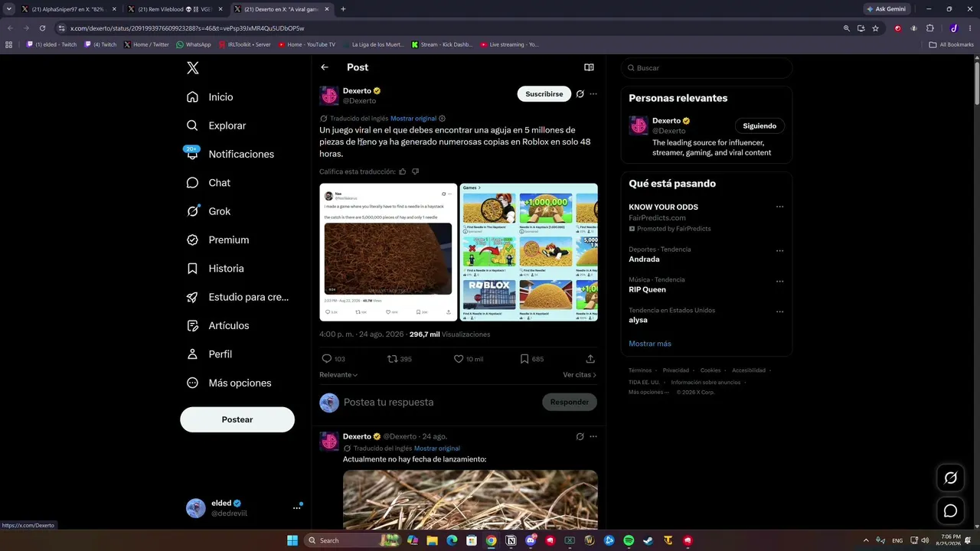Click the Perfil person icon
The image size is (980, 551).
click(x=193, y=354)
